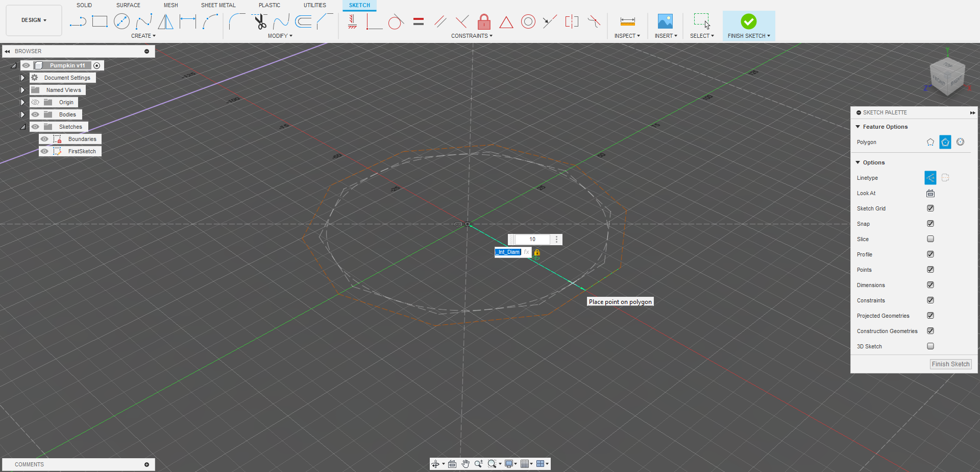Click the Insert image icon
This screenshot has height=472, width=980.
[x=665, y=21]
